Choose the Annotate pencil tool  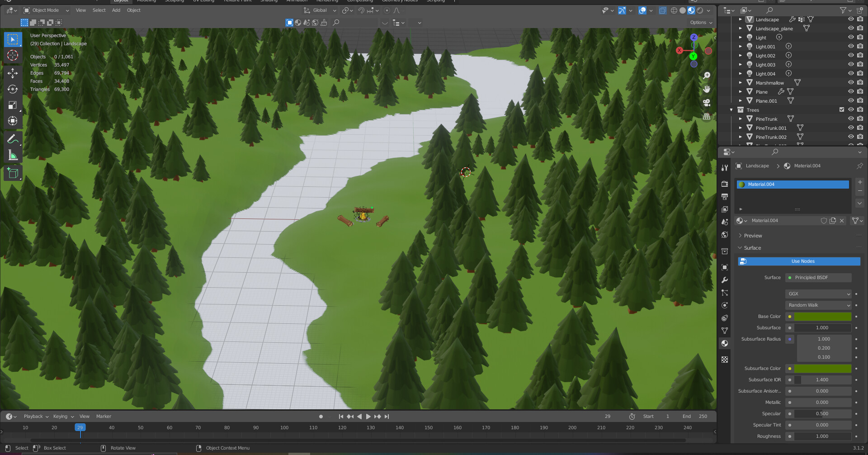coord(13,139)
